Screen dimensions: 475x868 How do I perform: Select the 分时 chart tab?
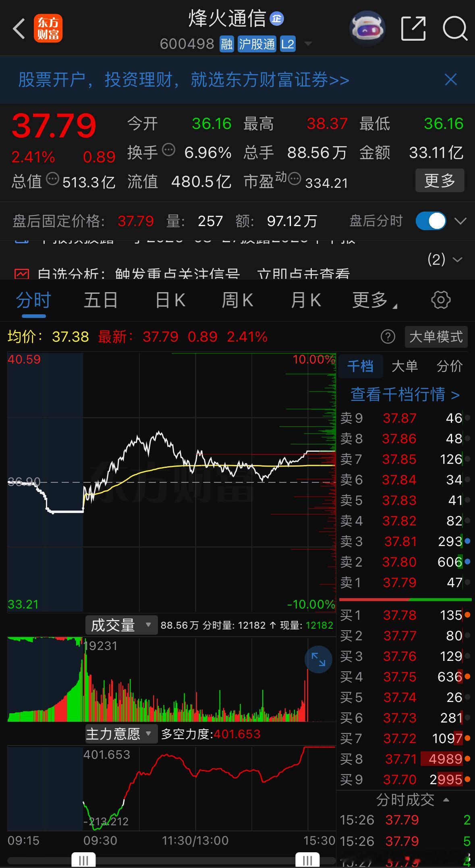click(33, 300)
